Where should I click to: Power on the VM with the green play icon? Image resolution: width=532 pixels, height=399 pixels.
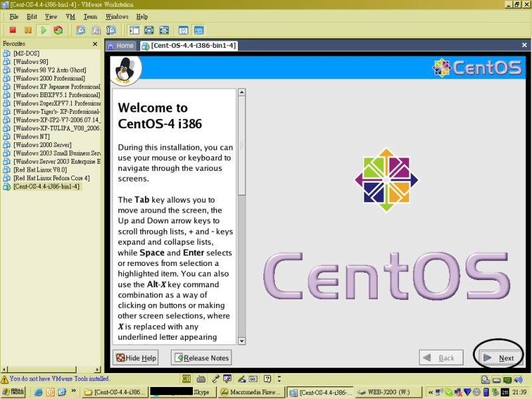(43, 30)
